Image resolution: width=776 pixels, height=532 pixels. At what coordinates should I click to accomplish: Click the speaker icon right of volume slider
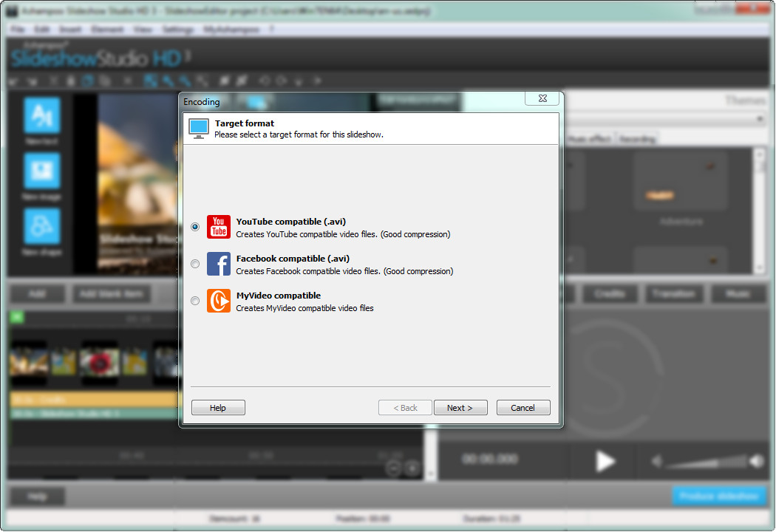756,462
